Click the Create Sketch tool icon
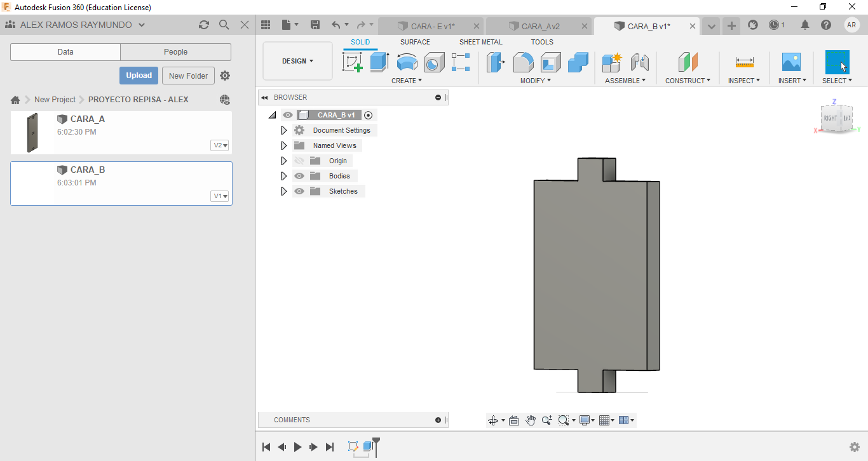 pos(352,62)
